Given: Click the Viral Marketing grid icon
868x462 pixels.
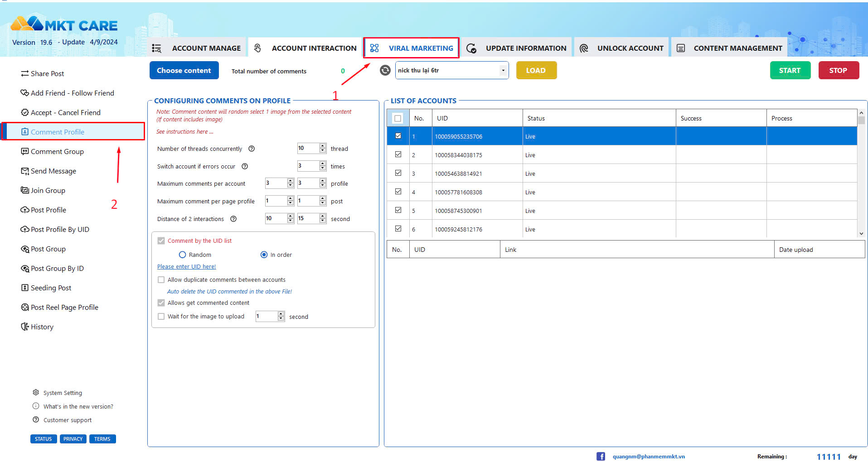Looking at the screenshot, I should (374, 48).
